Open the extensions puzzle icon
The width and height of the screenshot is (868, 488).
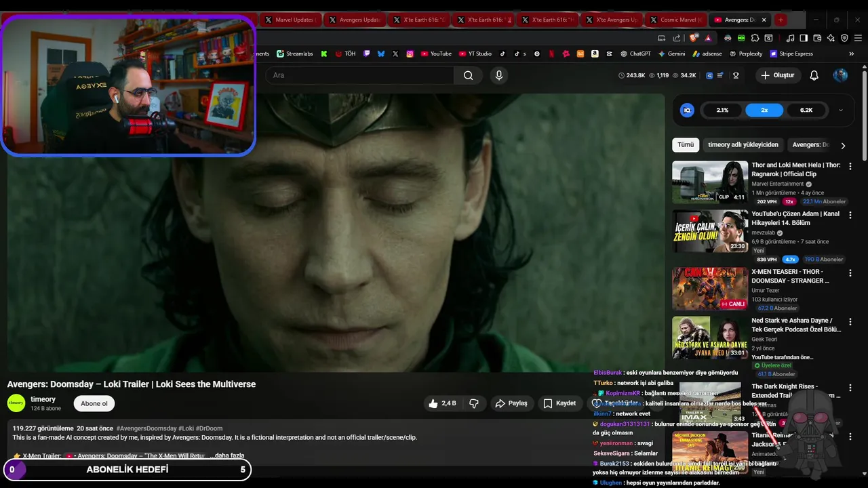tap(755, 38)
